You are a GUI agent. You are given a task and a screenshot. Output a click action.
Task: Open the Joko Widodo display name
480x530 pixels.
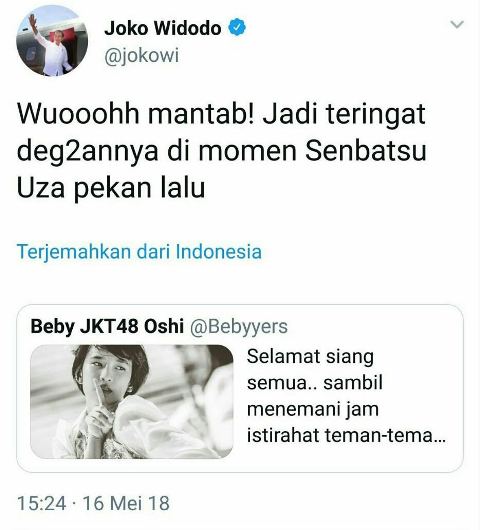[163, 28]
